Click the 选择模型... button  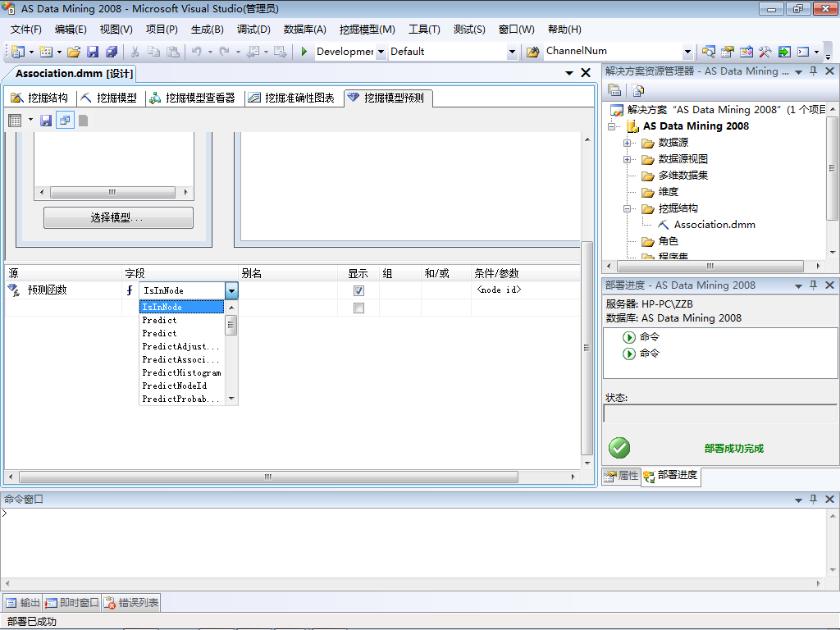pyautogui.click(x=118, y=217)
